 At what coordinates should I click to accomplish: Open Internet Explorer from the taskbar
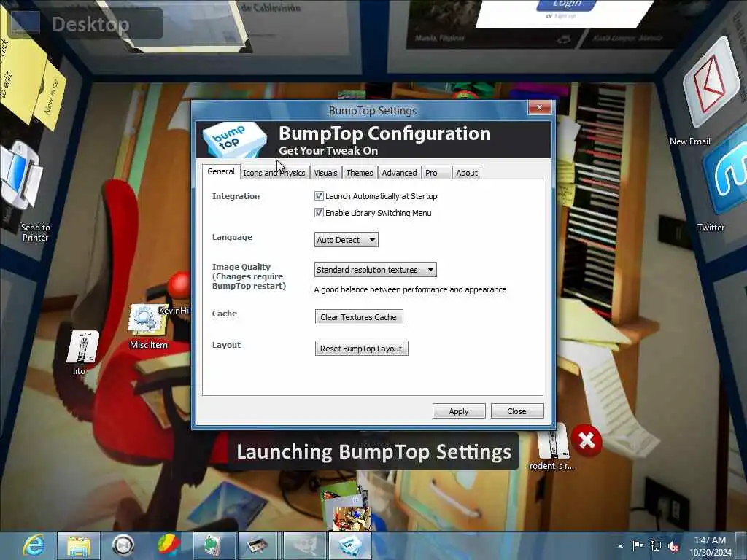pyautogui.click(x=34, y=545)
